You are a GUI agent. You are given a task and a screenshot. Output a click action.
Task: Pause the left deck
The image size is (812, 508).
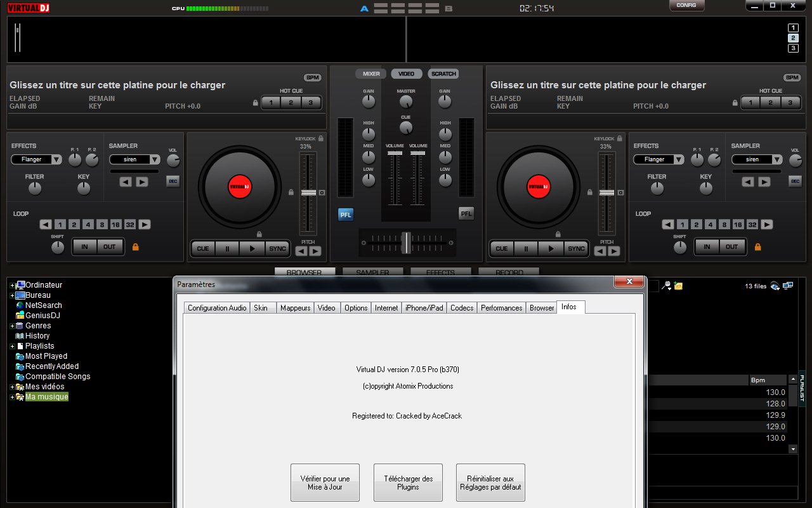227,248
